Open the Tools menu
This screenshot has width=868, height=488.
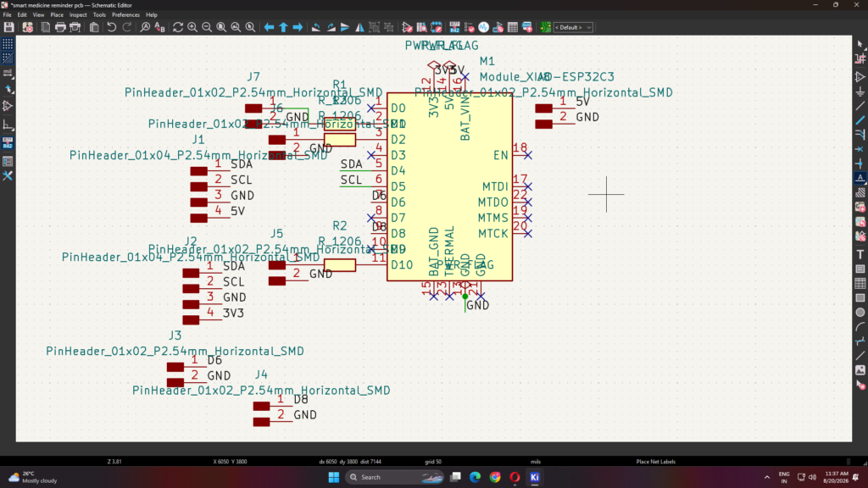tap(99, 15)
